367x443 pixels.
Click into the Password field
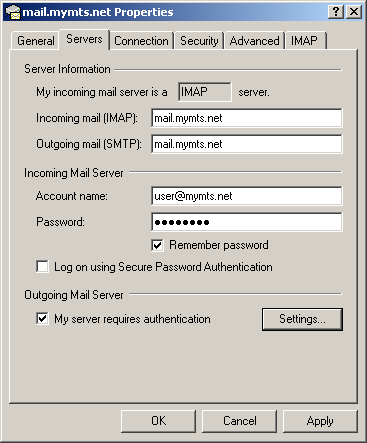[x=247, y=222]
